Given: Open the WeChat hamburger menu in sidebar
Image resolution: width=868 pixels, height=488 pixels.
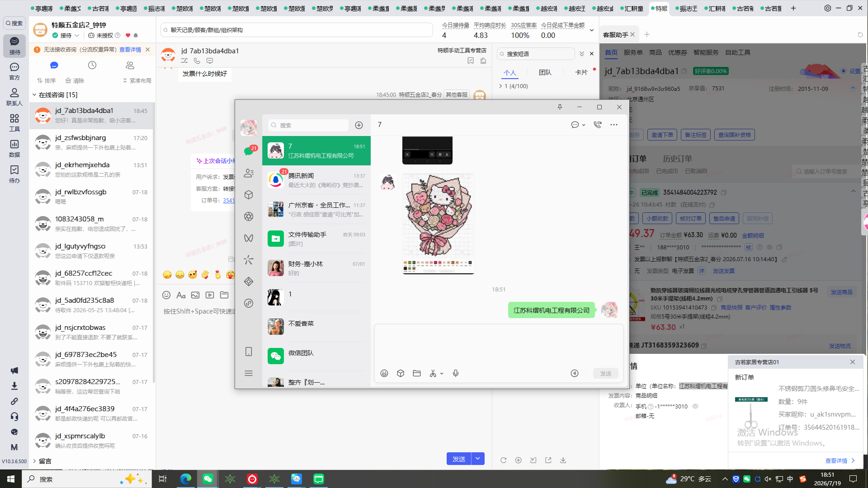Looking at the screenshot, I should (249, 373).
